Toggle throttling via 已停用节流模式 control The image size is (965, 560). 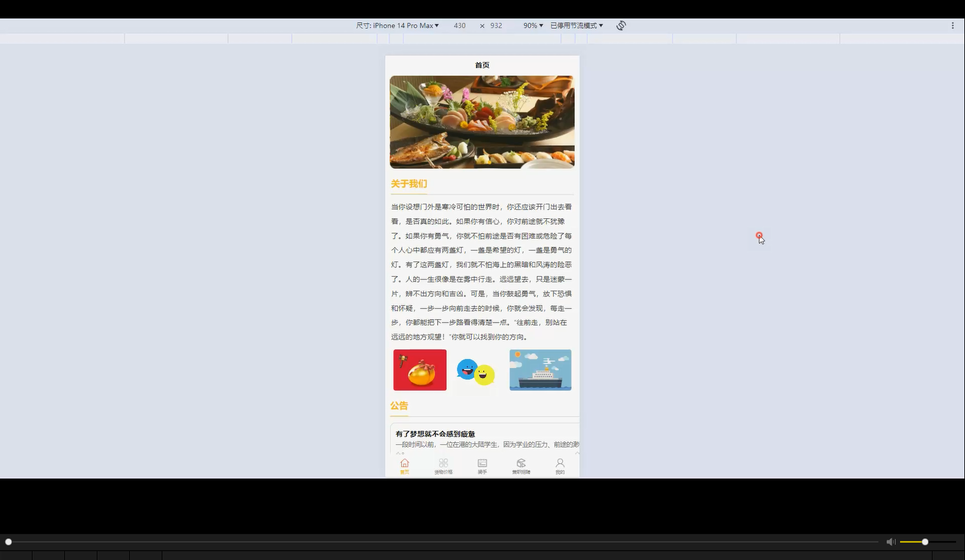click(575, 25)
